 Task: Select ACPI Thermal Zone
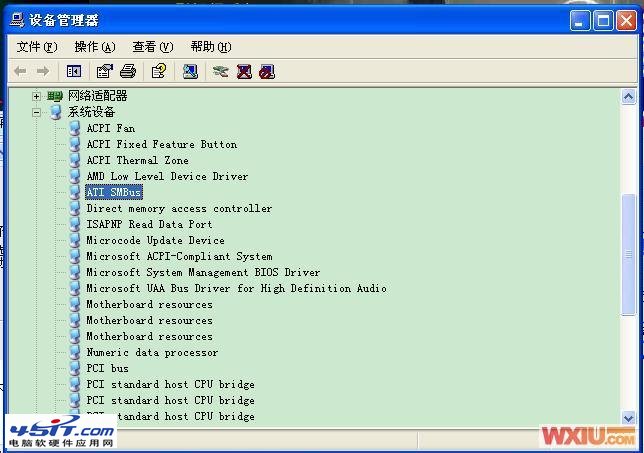tap(138, 161)
